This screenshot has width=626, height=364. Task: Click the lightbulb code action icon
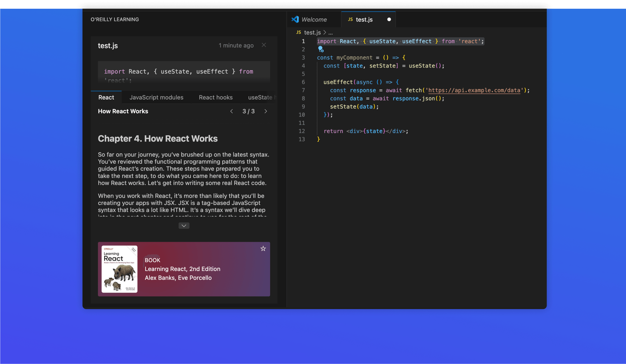coord(321,49)
